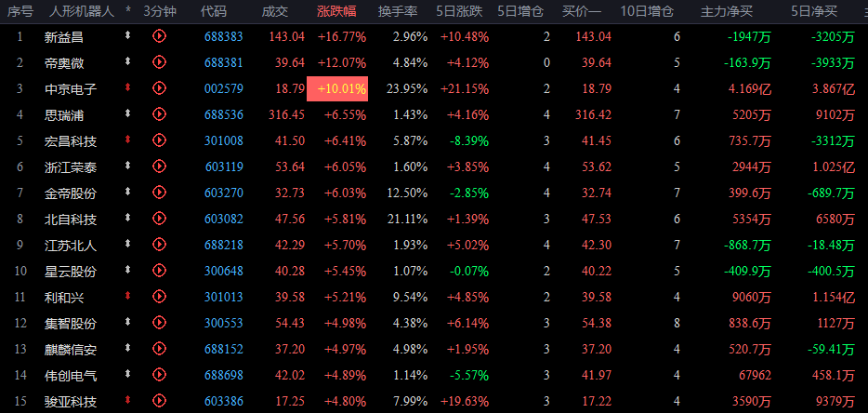This screenshot has height=413, width=868.
Task: Select stock name 骏亚科技
Action: pos(71,401)
